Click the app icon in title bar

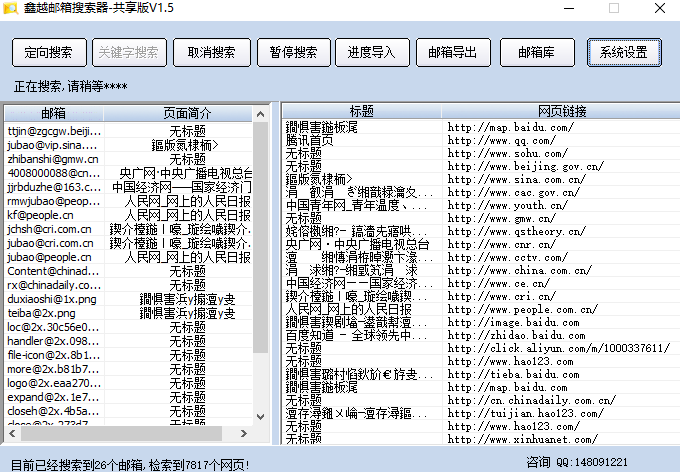[x=10, y=8]
